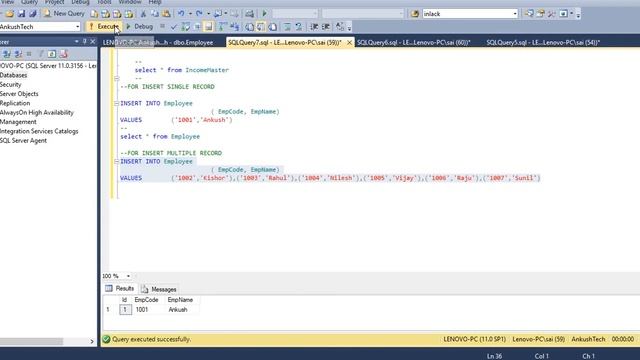The width and height of the screenshot is (640, 360).
Task: Collapse the multiple-record INSERT INTO Employee block
Action: click(117, 161)
